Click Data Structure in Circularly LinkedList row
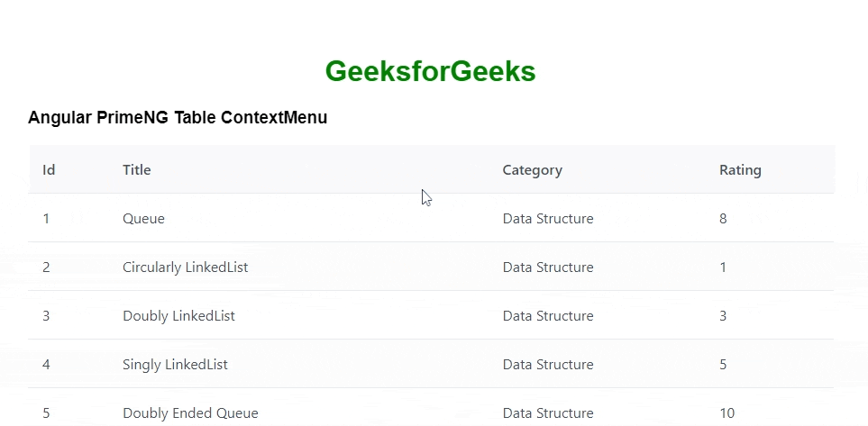The width and height of the screenshot is (868, 426). point(548,267)
